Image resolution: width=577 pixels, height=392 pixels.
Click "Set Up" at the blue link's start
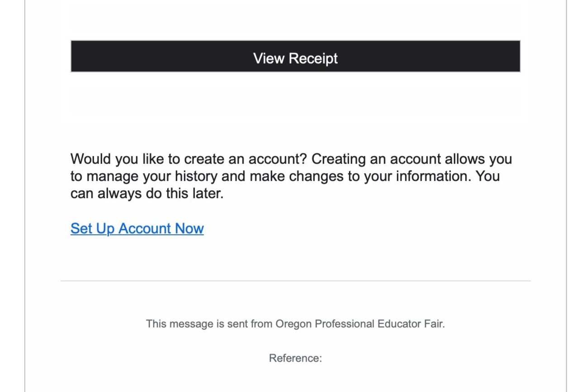[93, 229]
